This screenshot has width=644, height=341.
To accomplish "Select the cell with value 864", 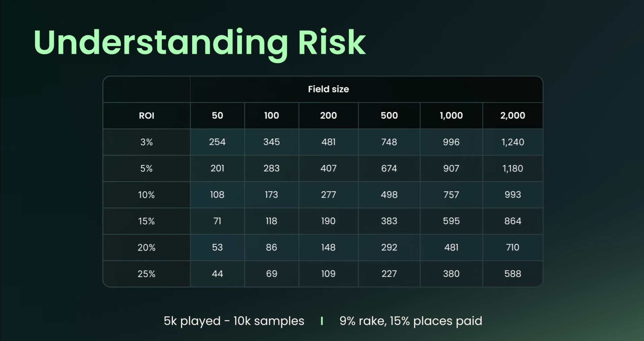I will 513,221.
